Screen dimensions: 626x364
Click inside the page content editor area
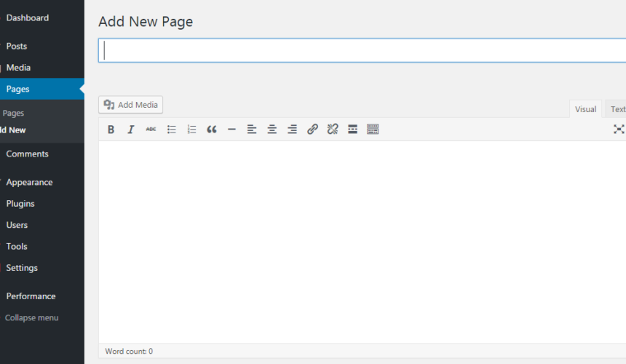(362, 242)
